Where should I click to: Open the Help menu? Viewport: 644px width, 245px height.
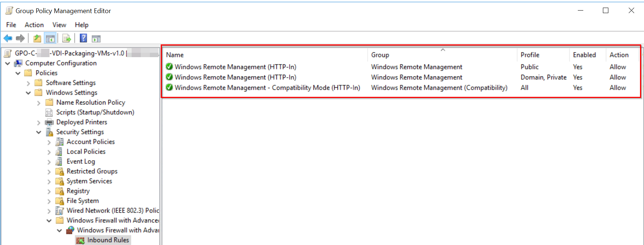tap(82, 25)
